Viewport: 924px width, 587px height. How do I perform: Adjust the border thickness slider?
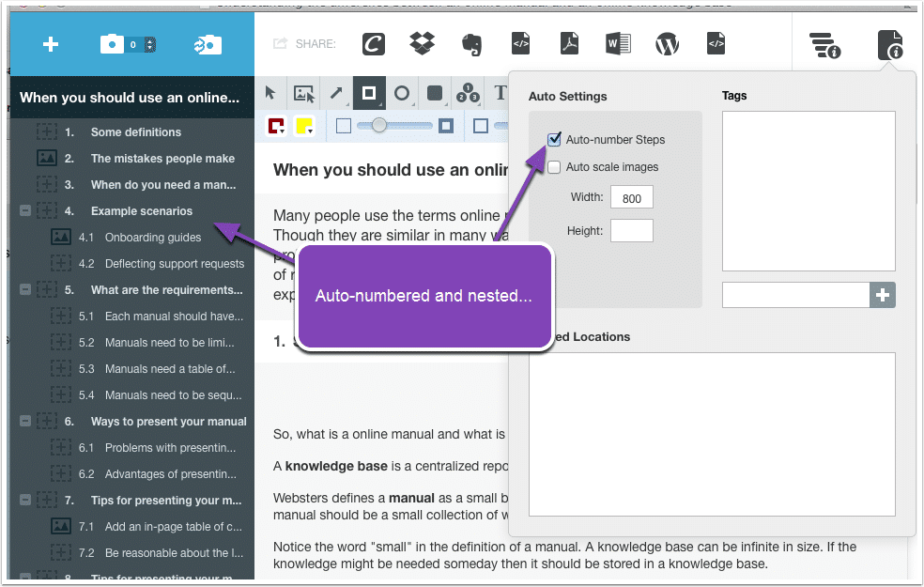point(379,125)
